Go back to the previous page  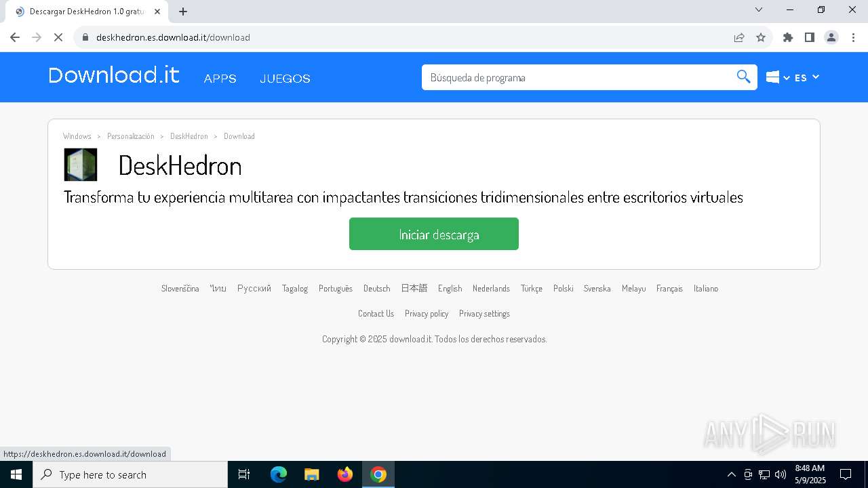15,37
